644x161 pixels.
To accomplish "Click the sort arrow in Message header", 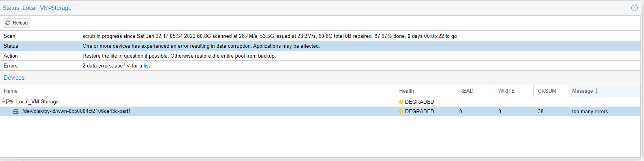I will point(597,91).
